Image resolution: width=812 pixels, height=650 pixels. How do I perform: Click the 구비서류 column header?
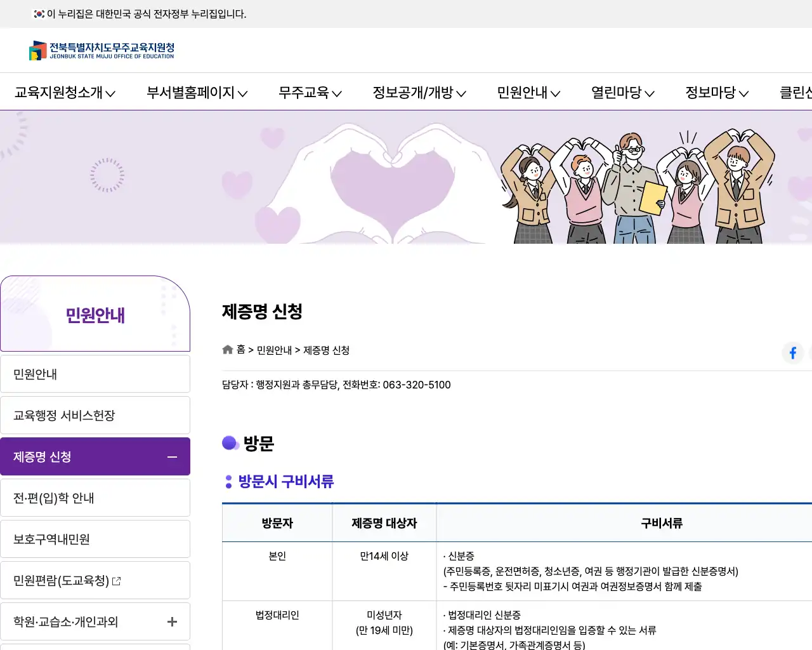[662, 523]
